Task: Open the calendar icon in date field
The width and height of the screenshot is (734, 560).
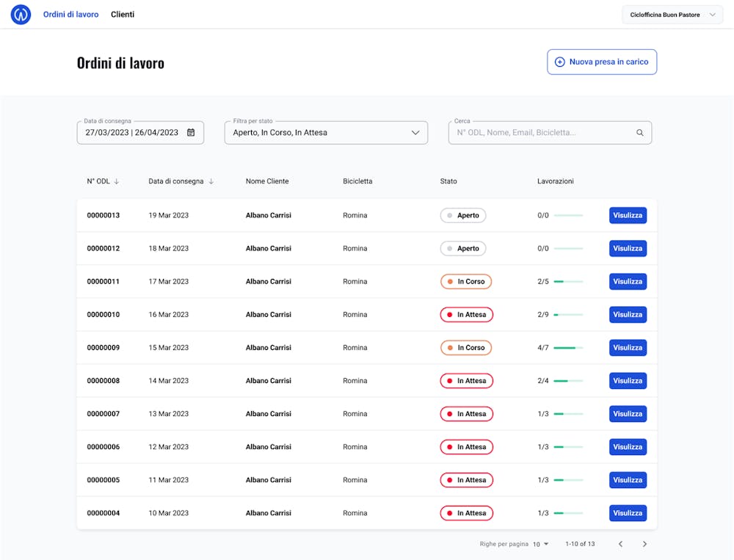Action: (191, 133)
